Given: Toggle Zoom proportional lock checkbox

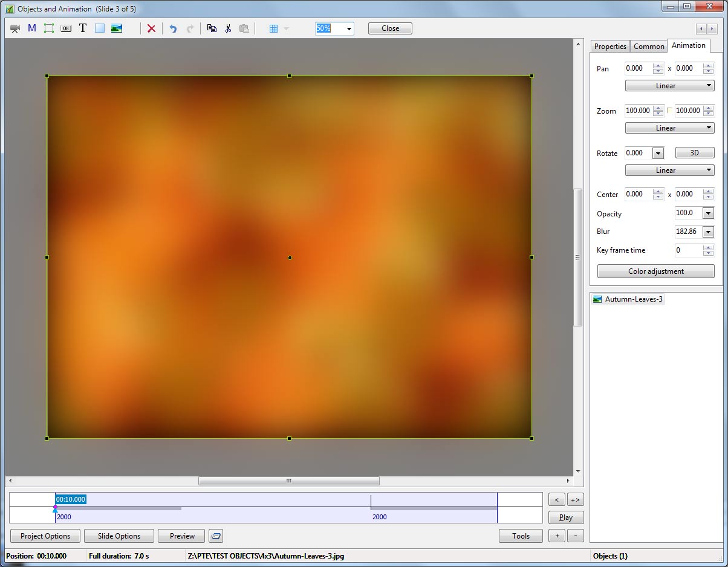Looking at the screenshot, I should pyautogui.click(x=669, y=111).
